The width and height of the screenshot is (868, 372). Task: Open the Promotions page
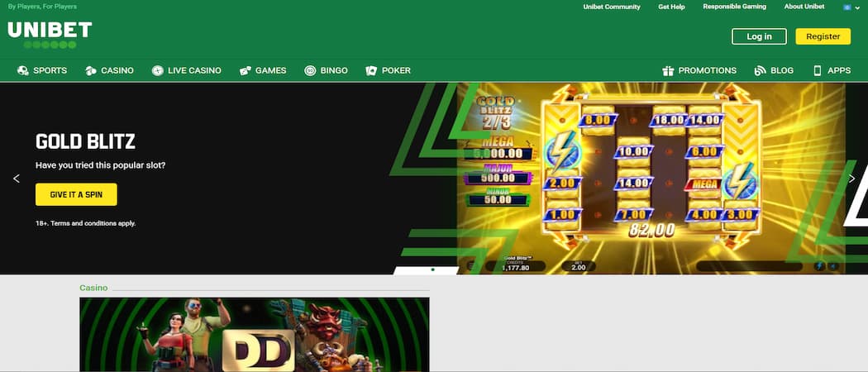pyautogui.click(x=699, y=71)
